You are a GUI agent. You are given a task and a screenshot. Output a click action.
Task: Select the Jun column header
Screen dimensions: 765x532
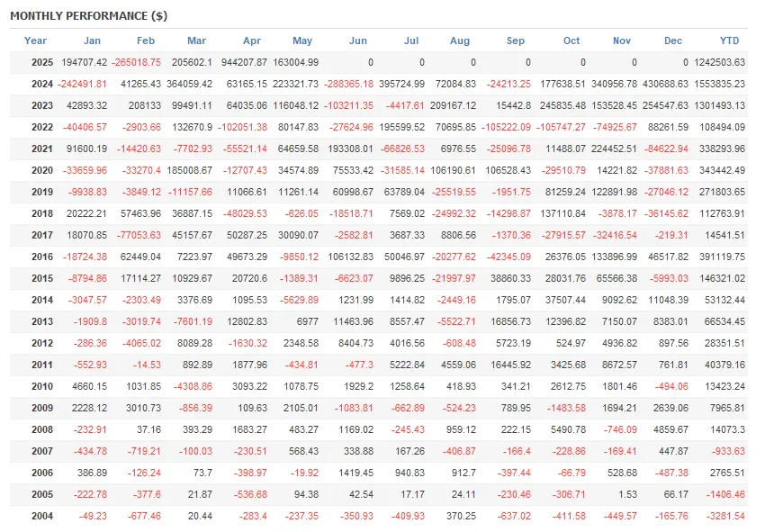[x=358, y=41]
